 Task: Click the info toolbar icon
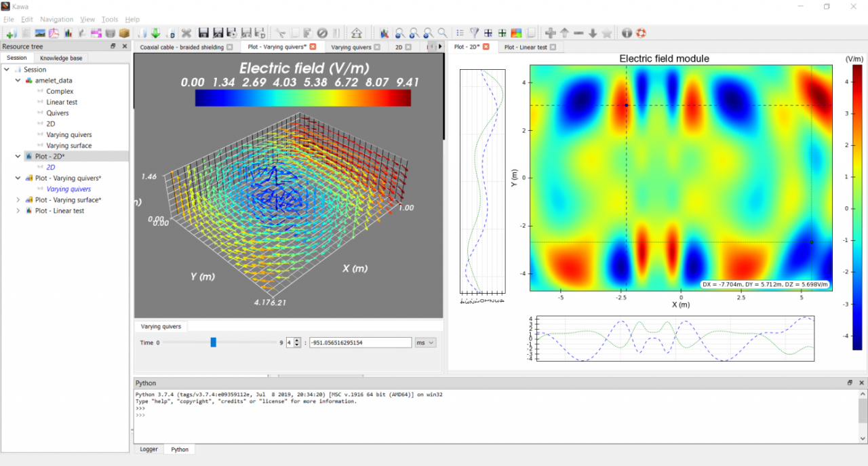[625, 33]
